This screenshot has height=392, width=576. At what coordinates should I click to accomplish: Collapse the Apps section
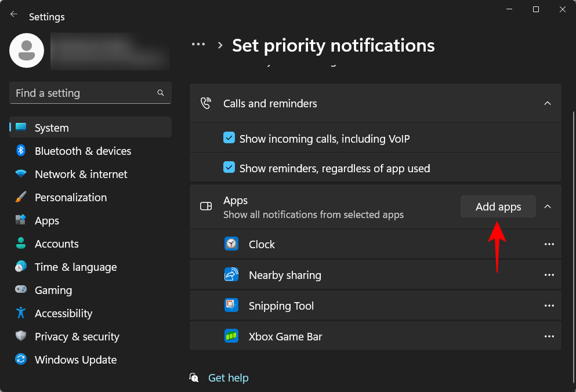[548, 206]
